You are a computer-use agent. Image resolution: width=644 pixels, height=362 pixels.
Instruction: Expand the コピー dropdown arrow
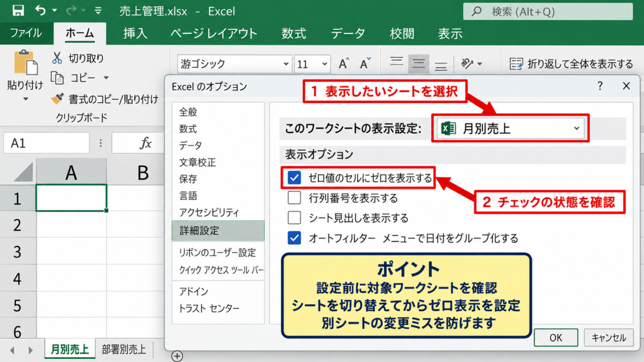click(106, 78)
